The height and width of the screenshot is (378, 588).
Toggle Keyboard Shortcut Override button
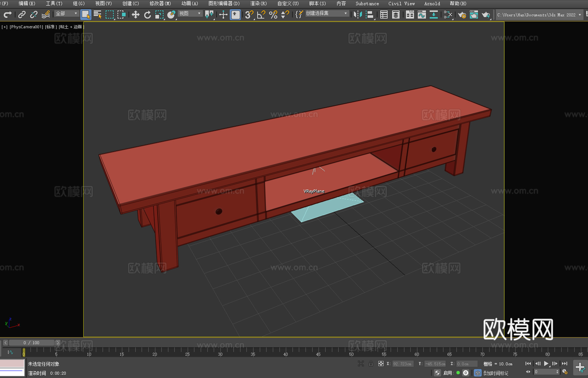235,14
